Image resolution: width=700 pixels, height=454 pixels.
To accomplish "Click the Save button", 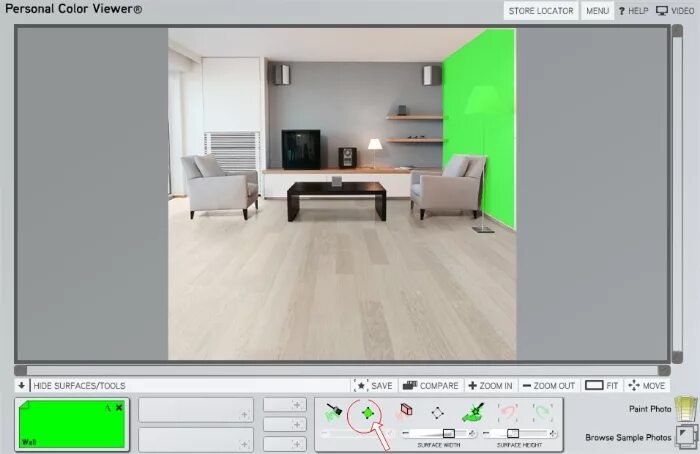I will pyautogui.click(x=374, y=385).
